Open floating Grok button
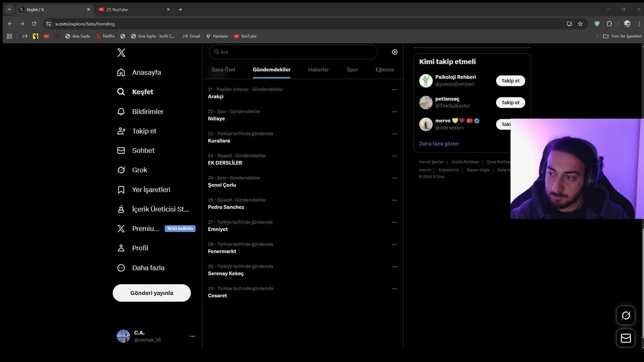The width and height of the screenshot is (644, 362). tap(626, 315)
